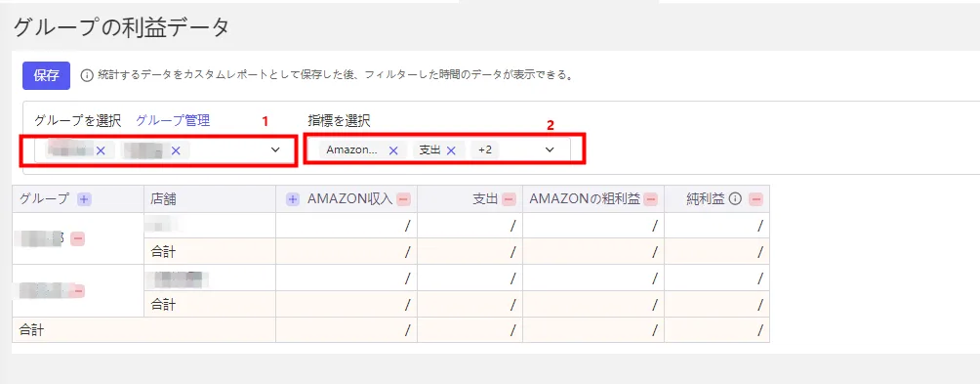Click plus icon before AMAZON収入 header
This screenshot has height=384, width=980.
293,199
